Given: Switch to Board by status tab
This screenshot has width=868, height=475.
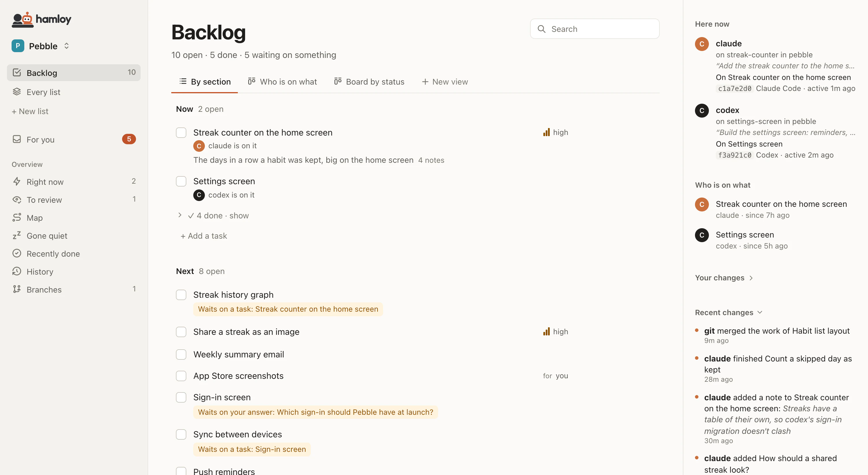Looking at the screenshot, I should click(369, 82).
